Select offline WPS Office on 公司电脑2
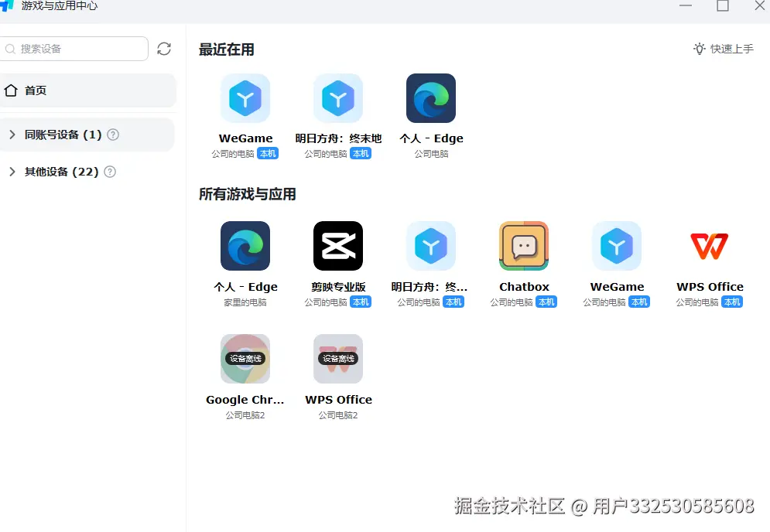 coord(338,359)
